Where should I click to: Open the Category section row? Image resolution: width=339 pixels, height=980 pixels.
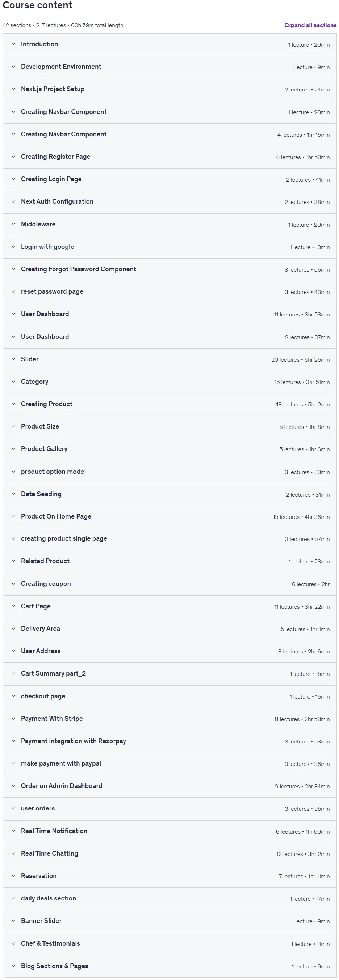pyautogui.click(x=169, y=382)
